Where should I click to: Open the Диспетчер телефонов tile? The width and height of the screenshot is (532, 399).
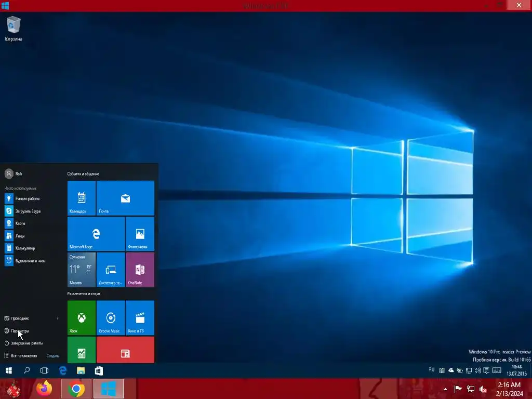[111, 270]
